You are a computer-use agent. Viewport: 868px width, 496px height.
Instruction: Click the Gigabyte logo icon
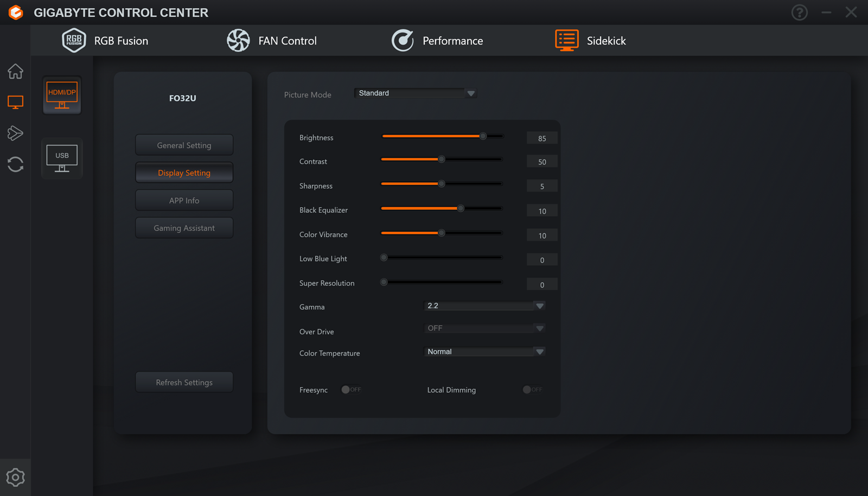pos(16,12)
